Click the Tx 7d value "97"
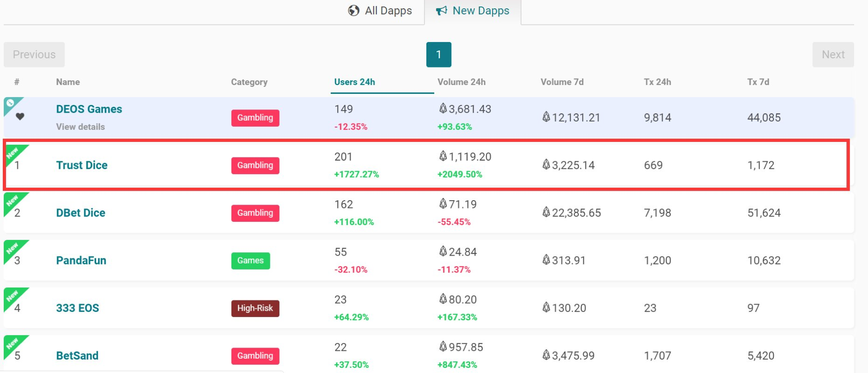868x373 pixels. point(753,308)
